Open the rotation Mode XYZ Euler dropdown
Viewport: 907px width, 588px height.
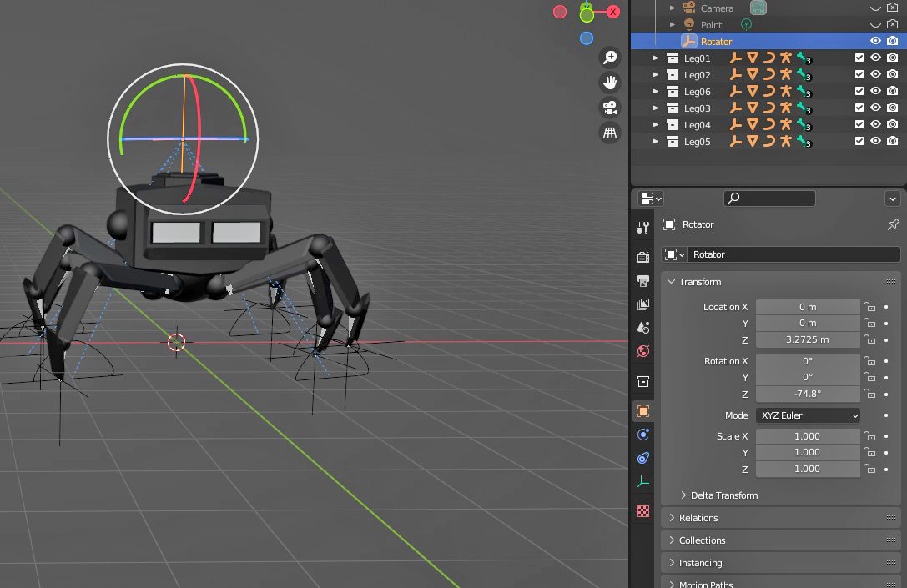click(808, 415)
